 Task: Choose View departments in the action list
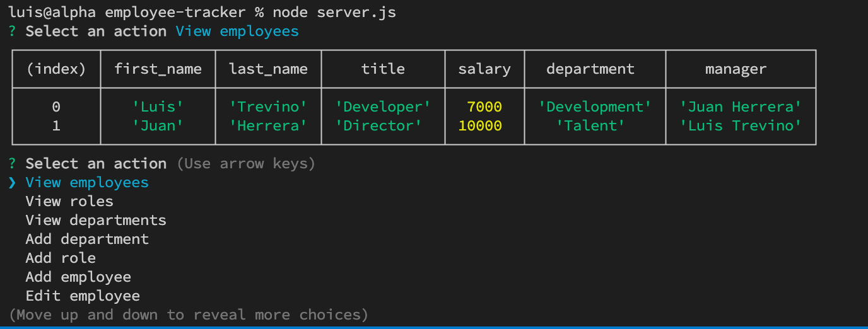click(x=96, y=221)
